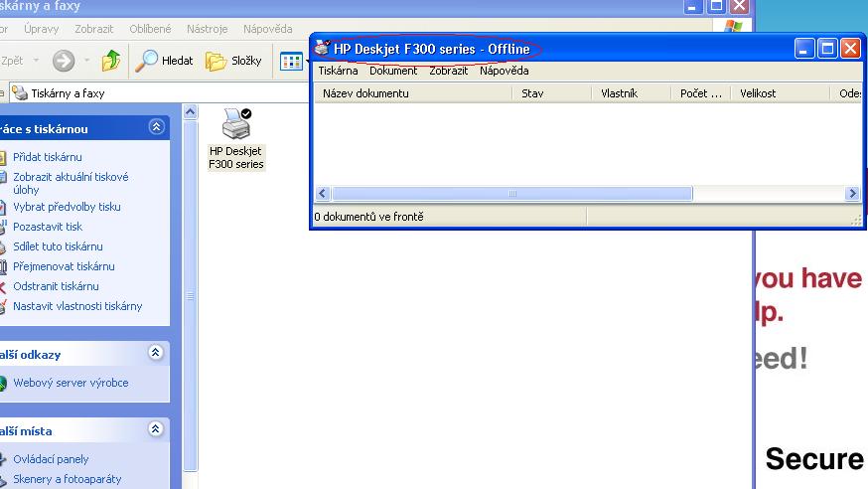The width and height of the screenshot is (868, 489).
Task: Open Dokument menu in print queue
Action: tap(393, 71)
